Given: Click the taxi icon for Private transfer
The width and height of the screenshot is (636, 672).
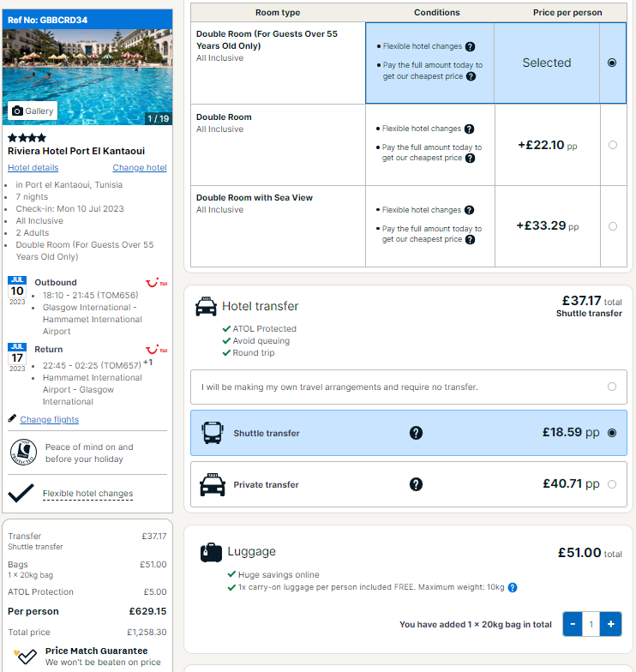Looking at the screenshot, I should pos(213,485).
